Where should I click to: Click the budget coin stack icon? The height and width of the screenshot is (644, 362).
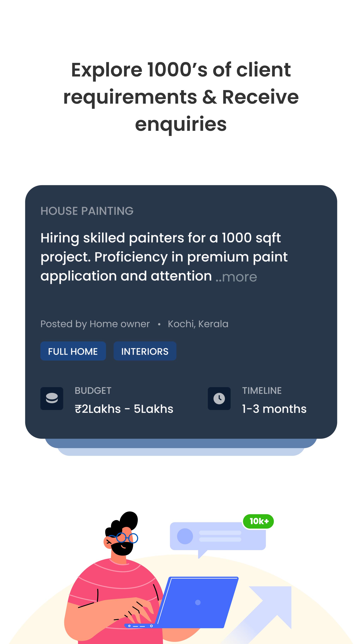[52, 398]
